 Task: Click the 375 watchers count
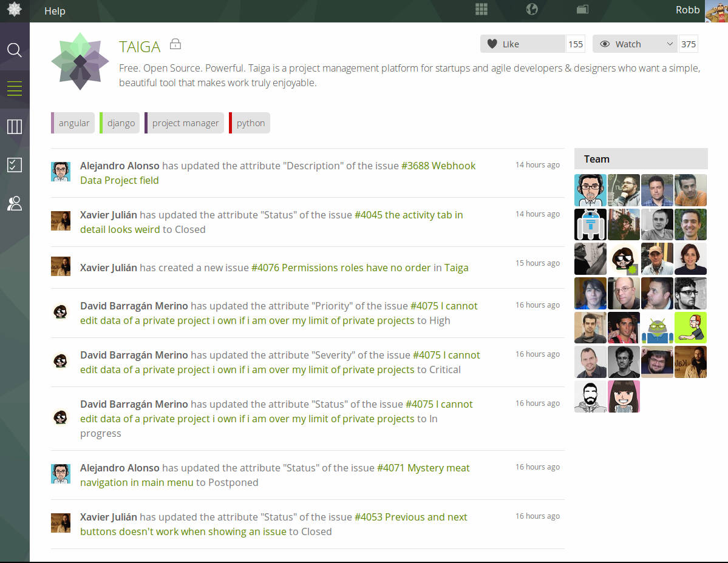[688, 44]
